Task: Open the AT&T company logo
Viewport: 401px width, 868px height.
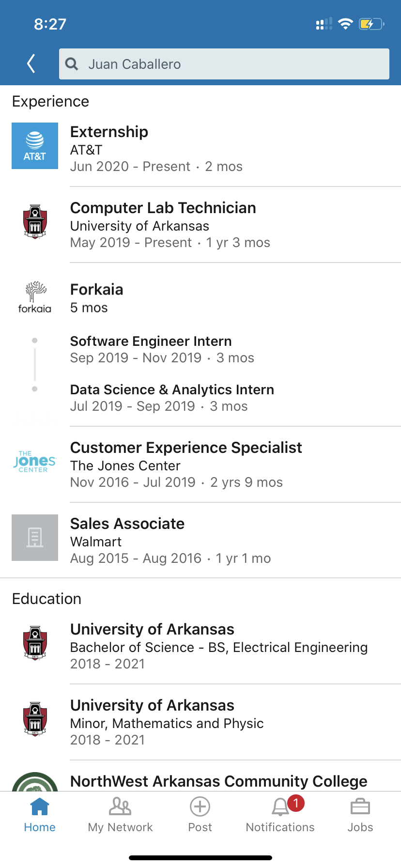Action: point(35,146)
